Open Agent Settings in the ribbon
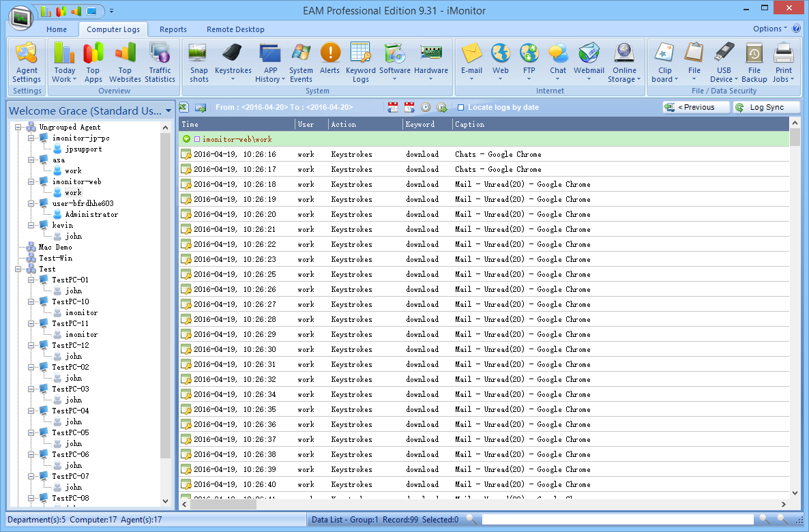Image resolution: width=809 pixels, height=532 pixels. (27, 61)
